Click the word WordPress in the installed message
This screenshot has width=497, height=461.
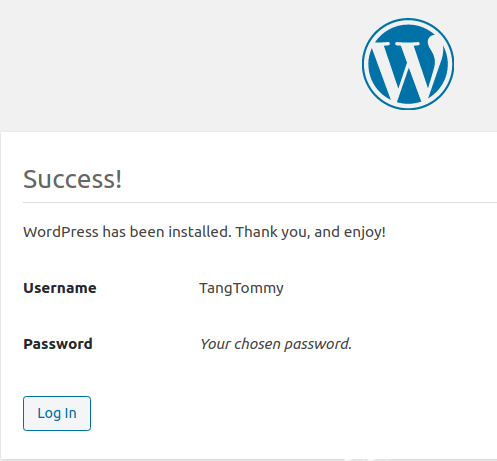[61, 232]
